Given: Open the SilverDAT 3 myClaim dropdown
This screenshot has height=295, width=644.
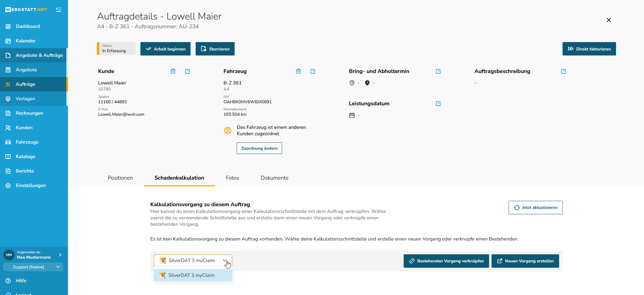Looking at the screenshot, I should [x=193, y=261].
